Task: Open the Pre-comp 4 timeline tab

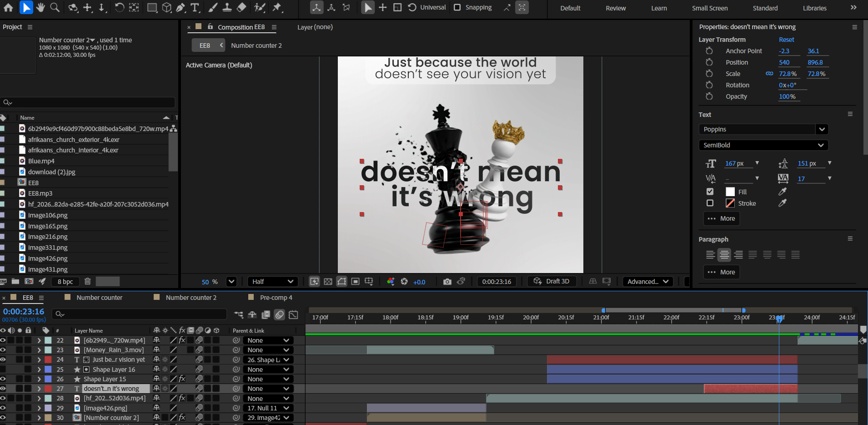Action: [276, 298]
